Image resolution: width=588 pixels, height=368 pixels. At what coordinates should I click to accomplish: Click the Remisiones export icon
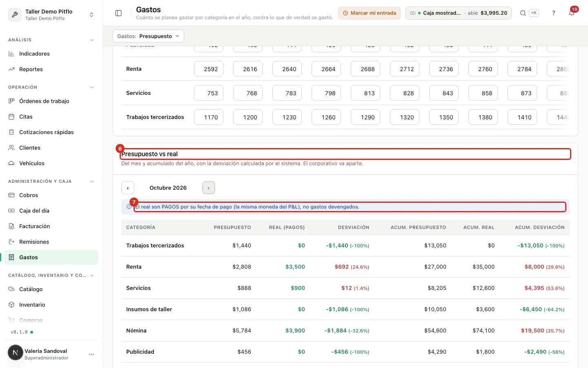(x=11, y=242)
